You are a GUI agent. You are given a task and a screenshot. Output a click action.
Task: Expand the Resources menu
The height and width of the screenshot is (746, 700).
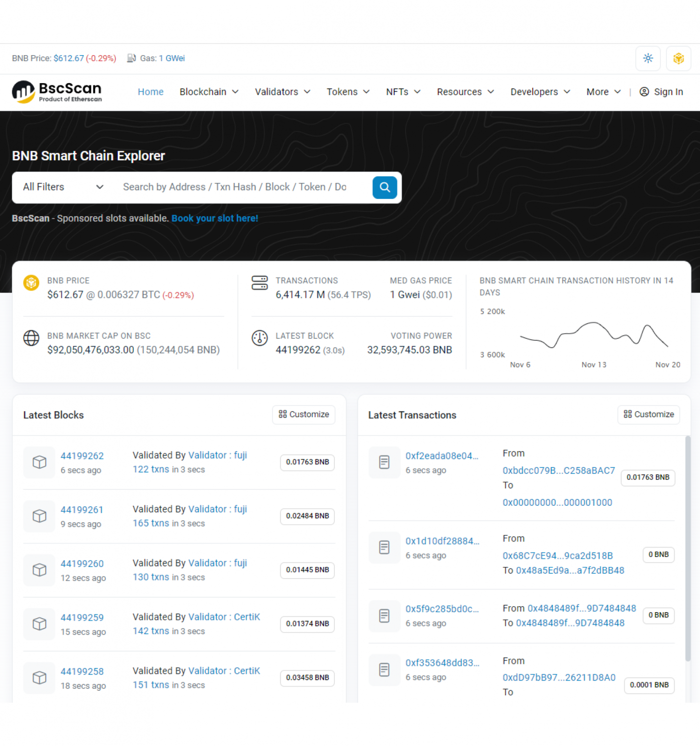[465, 92]
